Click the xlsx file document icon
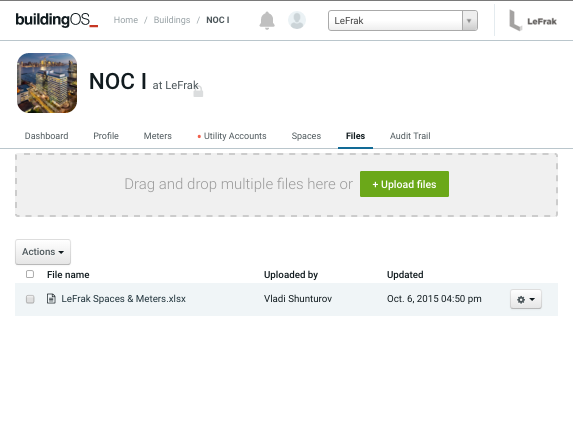Screen dimensions: 573x437 click(51, 299)
